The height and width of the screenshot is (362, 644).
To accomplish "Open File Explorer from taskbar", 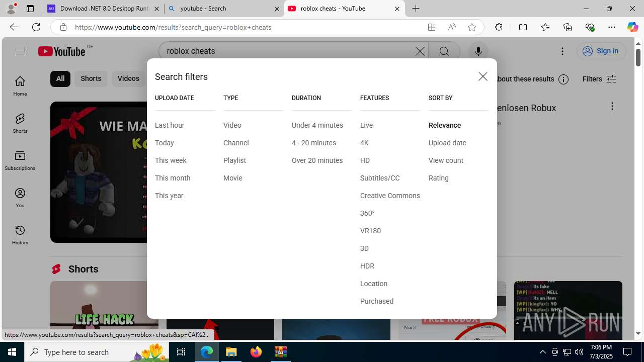I will pos(231,352).
